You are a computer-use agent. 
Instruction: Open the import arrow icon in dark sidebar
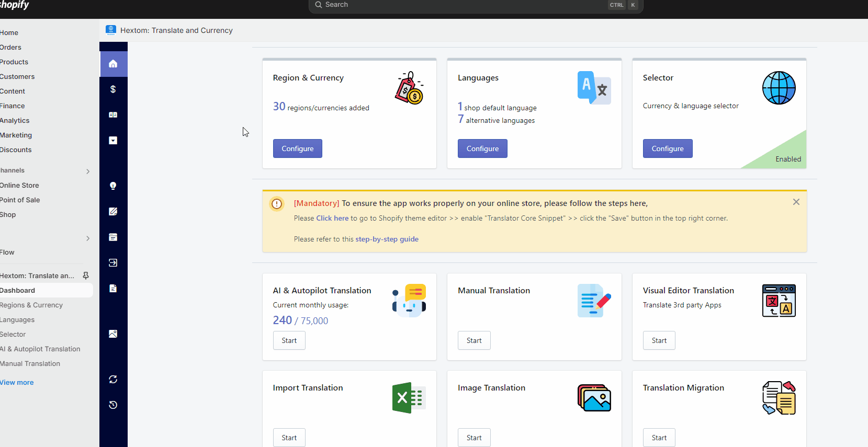(113, 263)
